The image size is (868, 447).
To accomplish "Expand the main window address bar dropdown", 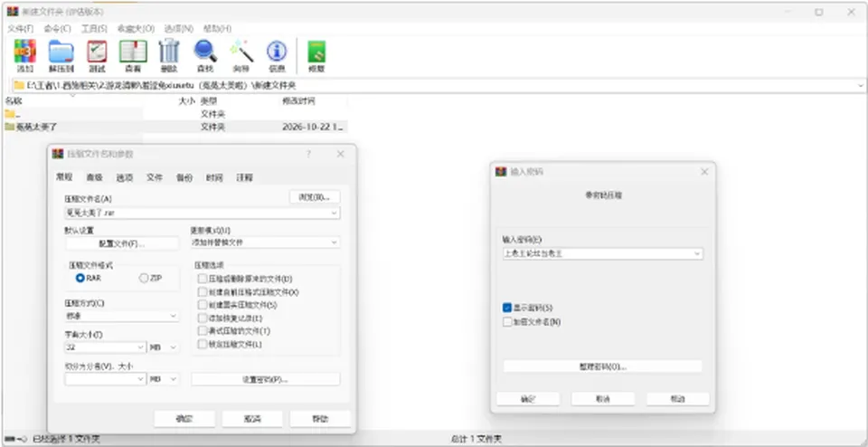I will pyautogui.click(x=860, y=85).
